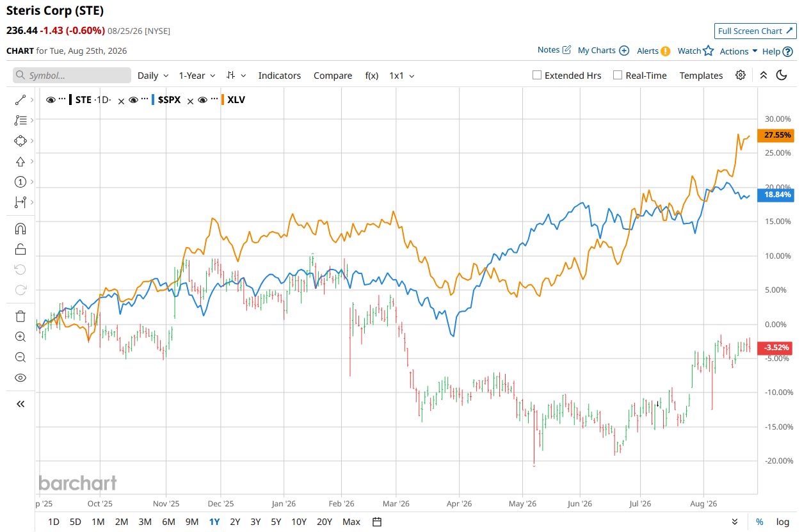Select the 6M time range
802x532 pixels.
tap(168, 522)
